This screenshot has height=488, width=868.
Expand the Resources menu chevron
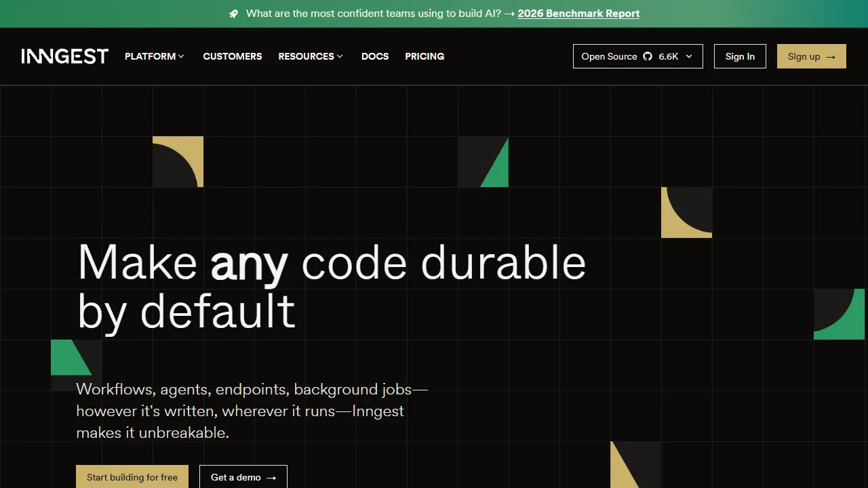click(x=340, y=56)
